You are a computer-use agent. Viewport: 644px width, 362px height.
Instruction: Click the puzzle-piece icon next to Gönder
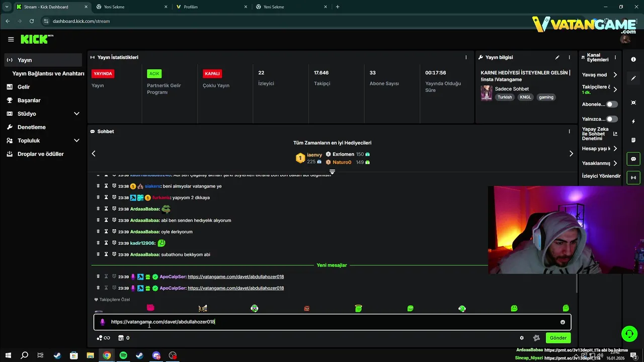pos(536,338)
